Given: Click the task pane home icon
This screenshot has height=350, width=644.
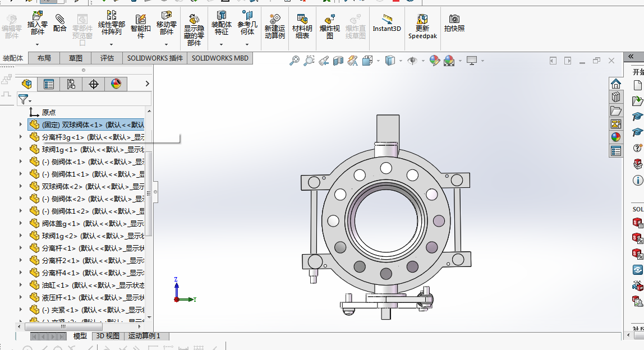Looking at the screenshot, I should click(x=615, y=84).
